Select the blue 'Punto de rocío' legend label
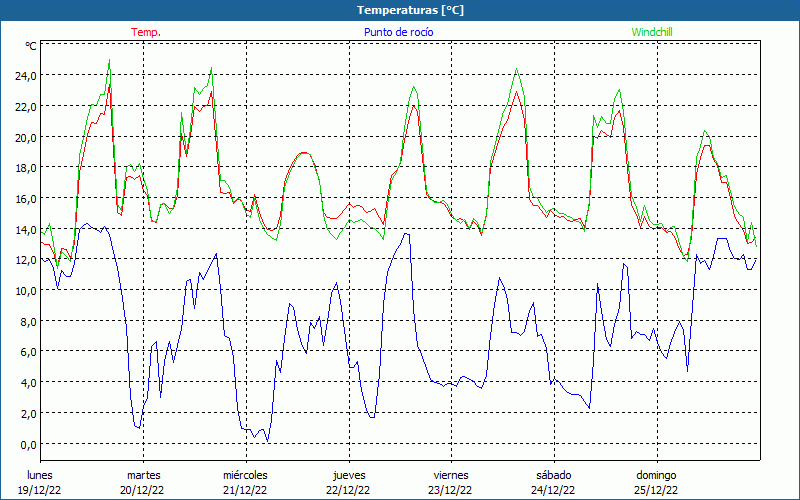The width and height of the screenshot is (800, 500). [398, 32]
